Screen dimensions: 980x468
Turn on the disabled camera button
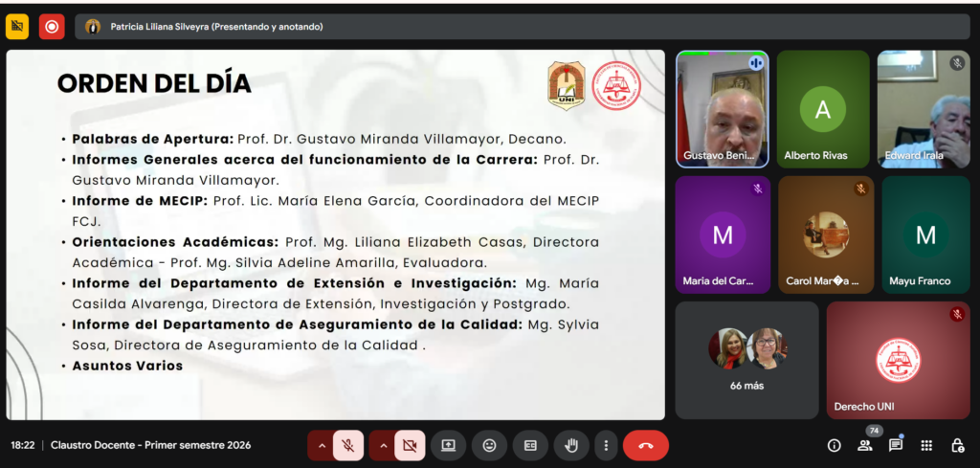click(411, 445)
